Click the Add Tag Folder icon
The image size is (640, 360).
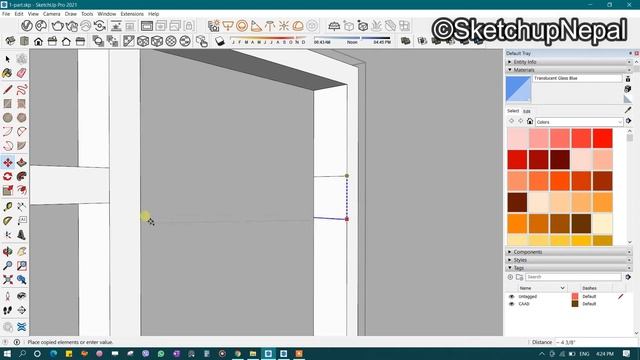click(x=520, y=277)
